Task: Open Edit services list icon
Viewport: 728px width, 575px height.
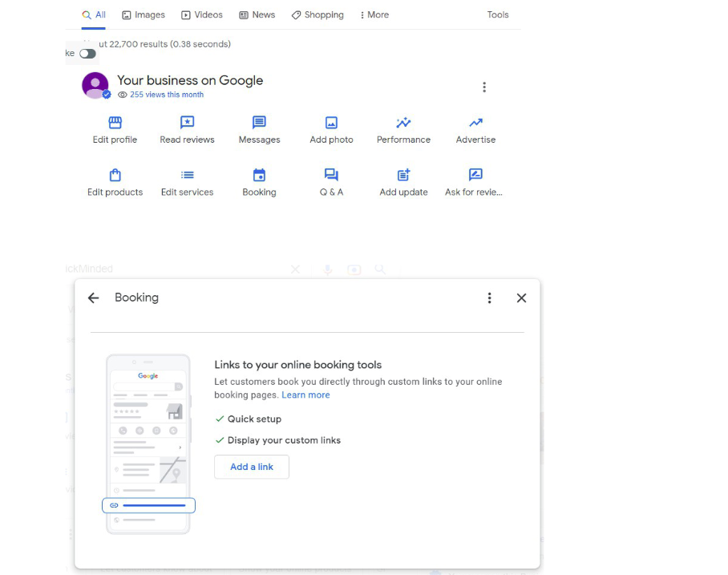Action: [x=187, y=175]
